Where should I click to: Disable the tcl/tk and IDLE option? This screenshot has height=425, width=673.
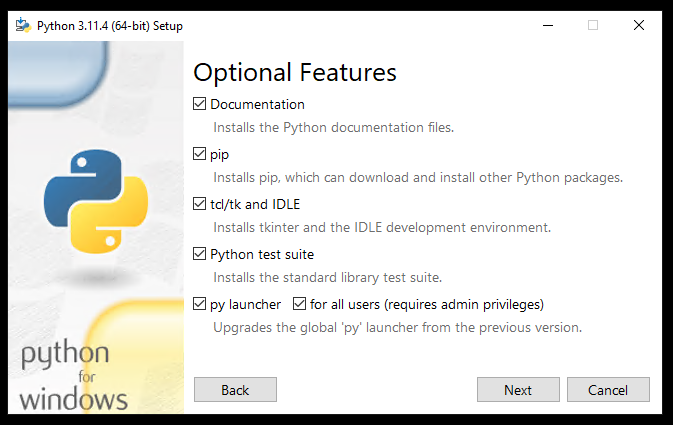coord(200,204)
